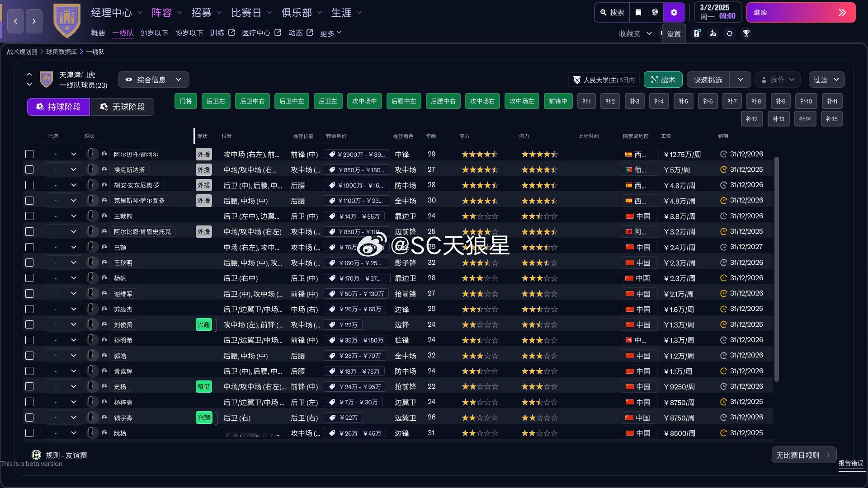Switch to the 21岁以下 tab
This screenshot has width=868, height=488.
coord(154,33)
